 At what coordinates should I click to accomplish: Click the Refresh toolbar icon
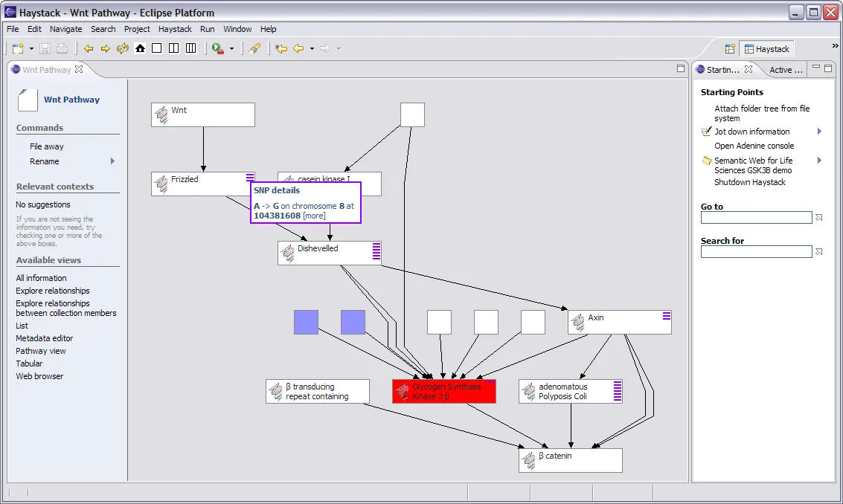tap(123, 48)
